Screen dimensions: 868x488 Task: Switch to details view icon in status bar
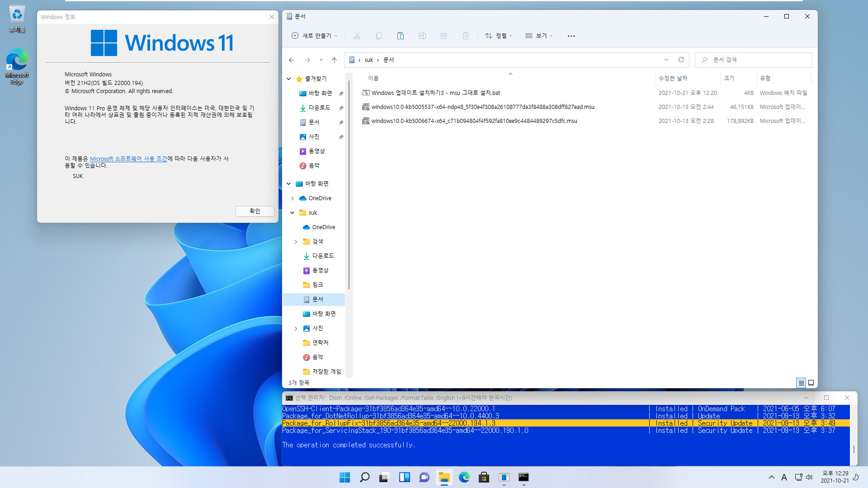(x=801, y=383)
